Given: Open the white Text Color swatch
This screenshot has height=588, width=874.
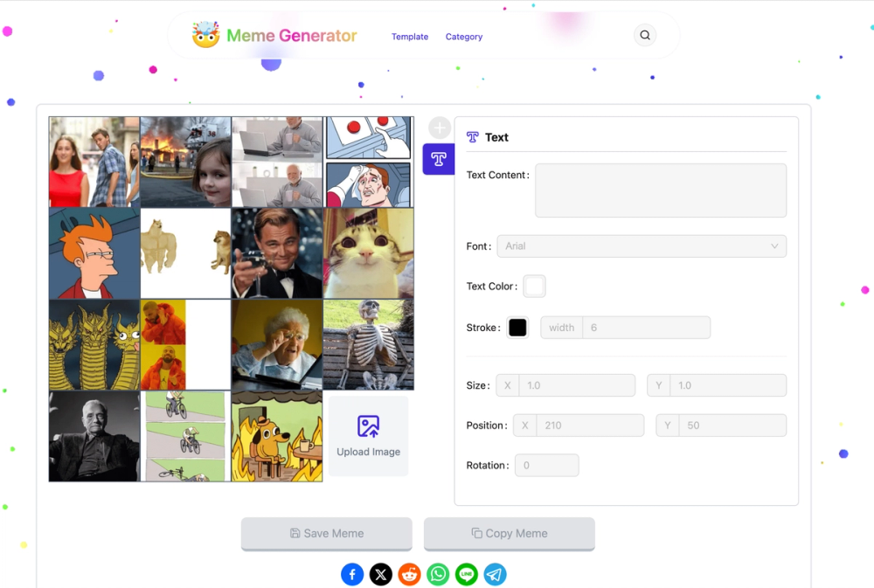Looking at the screenshot, I should 534,286.
